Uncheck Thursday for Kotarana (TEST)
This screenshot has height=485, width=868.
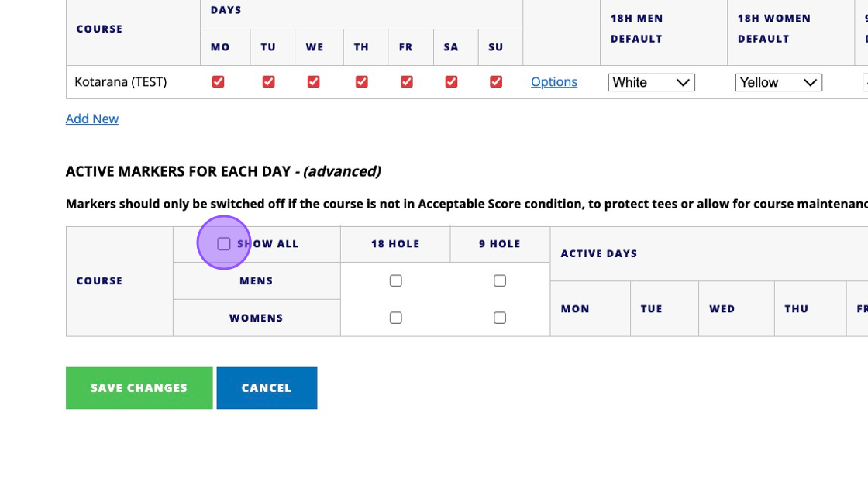pyautogui.click(x=361, y=81)
